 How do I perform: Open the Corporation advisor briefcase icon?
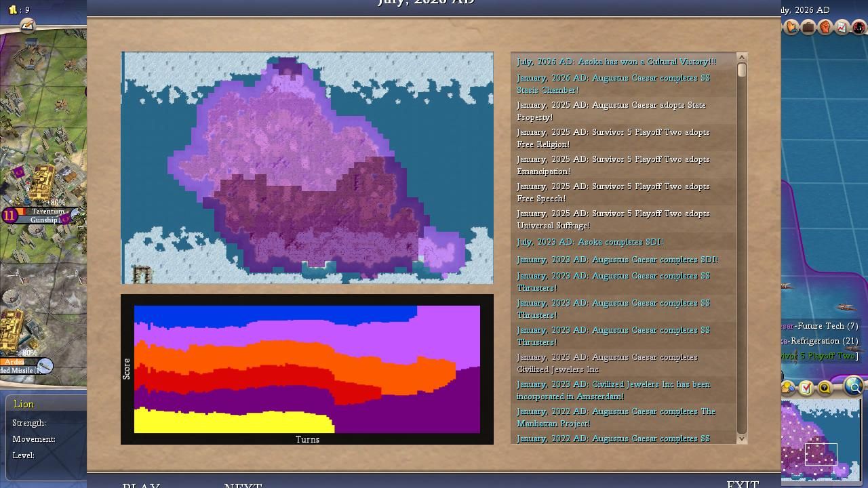808,27
